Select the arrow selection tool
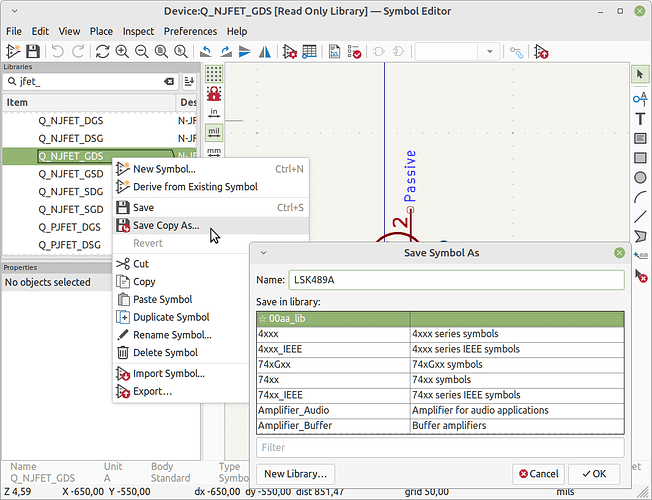This screenshot has height=500, width=652. (640, 74)
